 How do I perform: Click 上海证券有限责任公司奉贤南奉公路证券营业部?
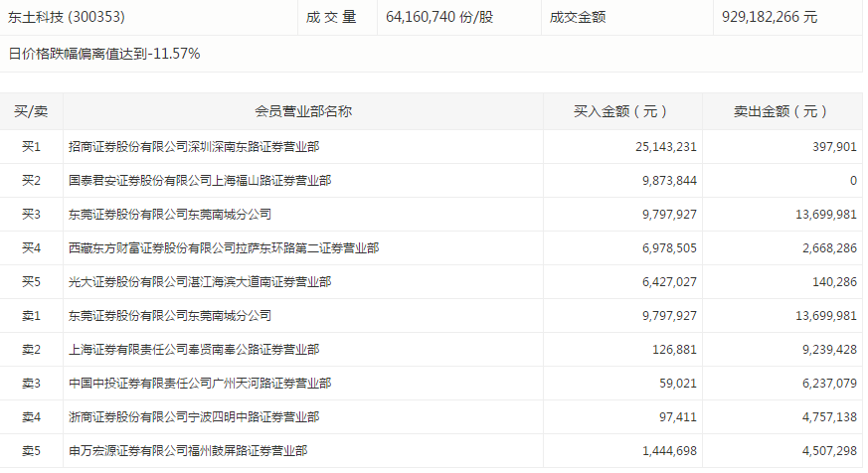[x=194, y=349]
